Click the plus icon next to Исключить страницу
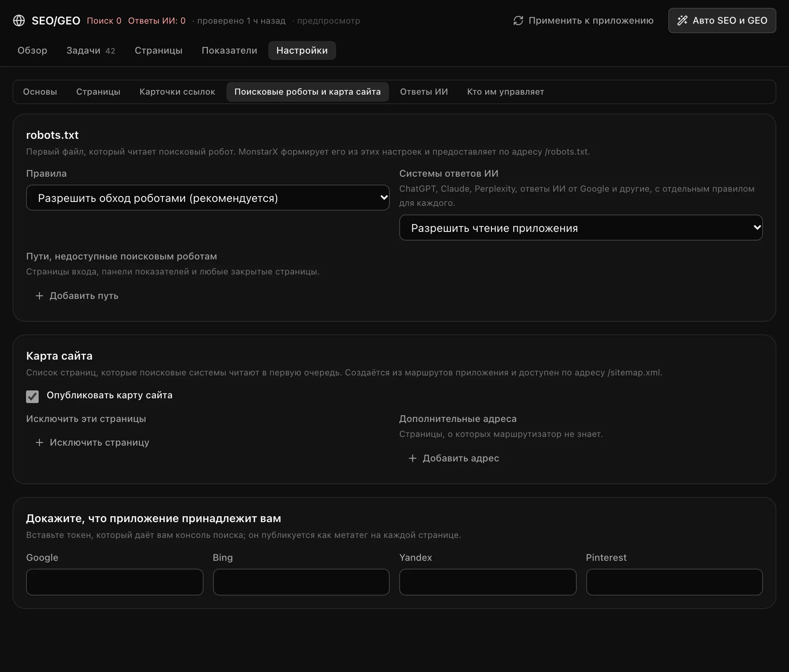The height and width of the screenshot is (672, 789). pyautogui.click(x=39, y=442)
